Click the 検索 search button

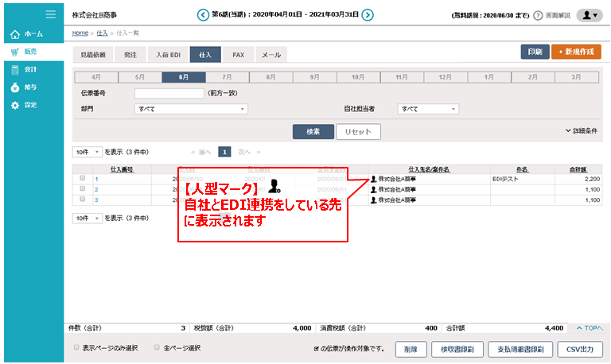pyautogui.click(x=313, y=131)
